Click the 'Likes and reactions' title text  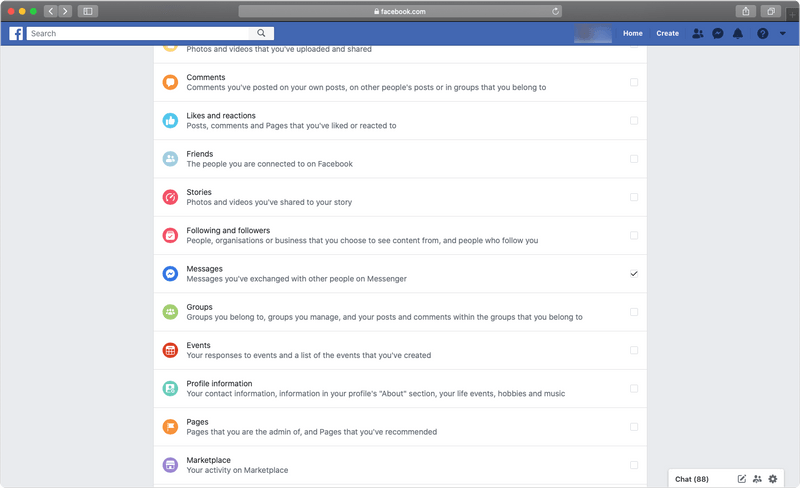(221, 115)
